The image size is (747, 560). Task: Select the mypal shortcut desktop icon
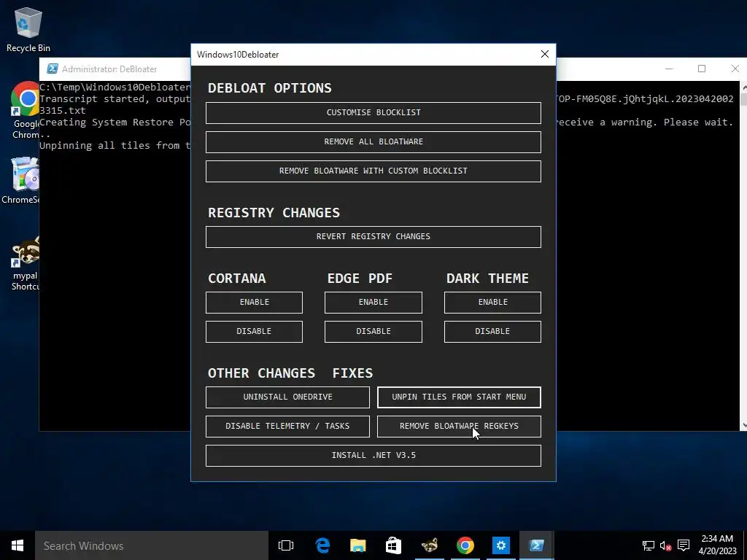(25, 263)
